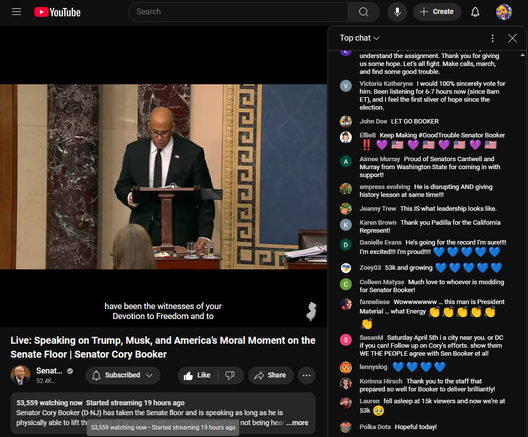Click Polka Dots' chat avatar
Screen dimensions: 528x437
click(x=346, y=427)
